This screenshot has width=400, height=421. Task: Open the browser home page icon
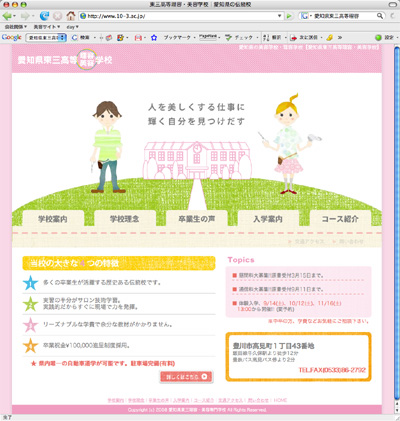71,16
